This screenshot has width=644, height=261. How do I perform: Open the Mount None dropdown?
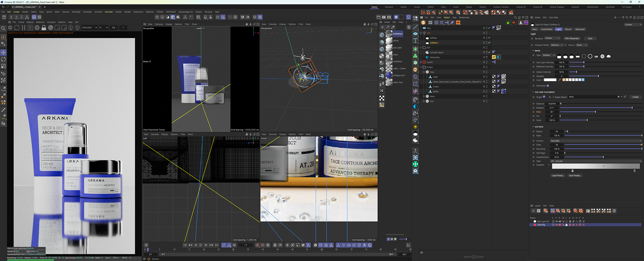coord(582,45)
